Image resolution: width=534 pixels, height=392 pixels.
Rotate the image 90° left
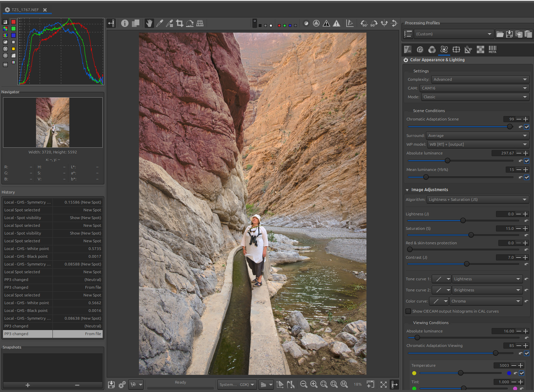364,23
